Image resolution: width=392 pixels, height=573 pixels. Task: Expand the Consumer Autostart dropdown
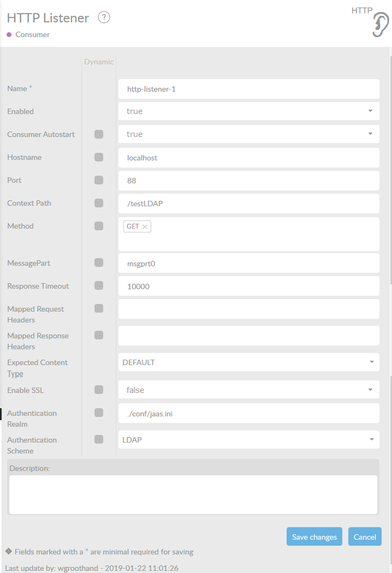pyautogui.click(x=248, y=134)
